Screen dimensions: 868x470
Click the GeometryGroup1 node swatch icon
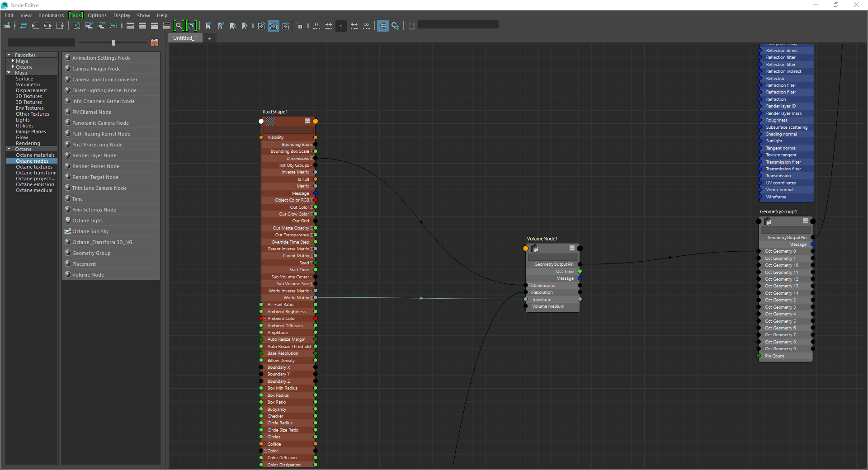click(x=768, y=221)
